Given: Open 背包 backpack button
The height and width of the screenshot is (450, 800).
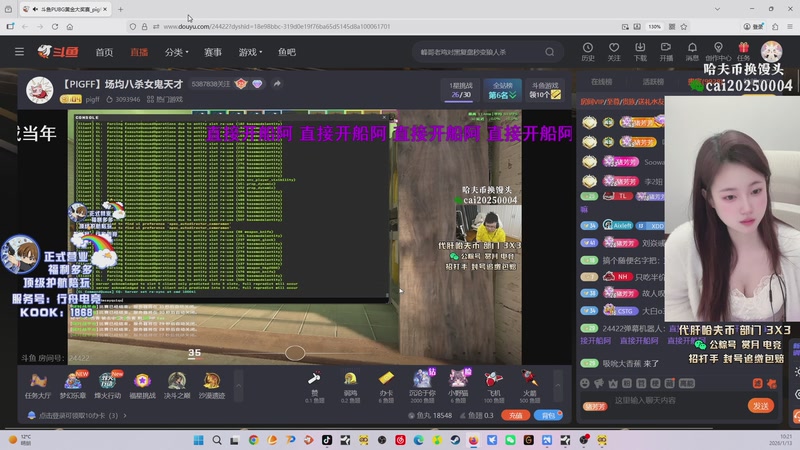Looking at the screenshot, I should pyautogui.click(x=548, y=415).
